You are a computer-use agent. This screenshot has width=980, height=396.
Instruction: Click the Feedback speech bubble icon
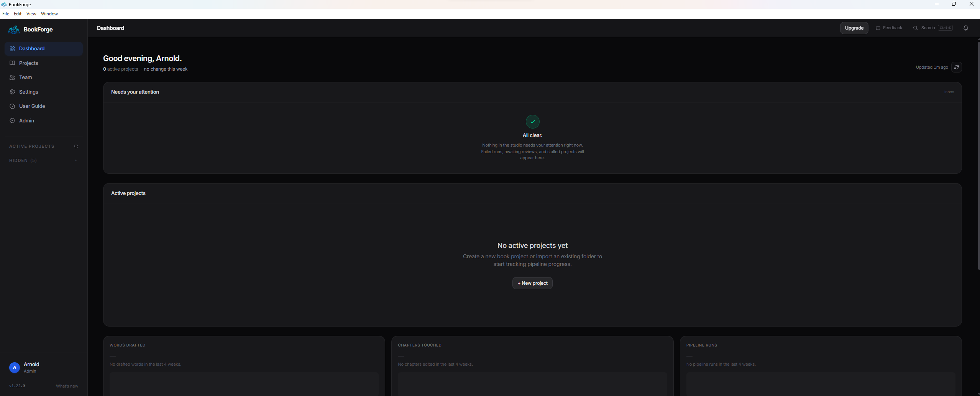point(878,28)
